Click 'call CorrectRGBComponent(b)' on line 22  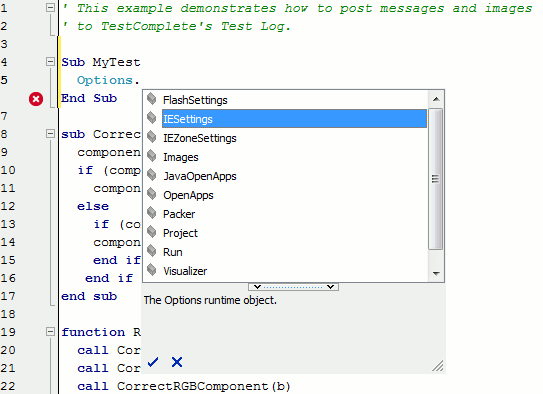tap(184, 386)
